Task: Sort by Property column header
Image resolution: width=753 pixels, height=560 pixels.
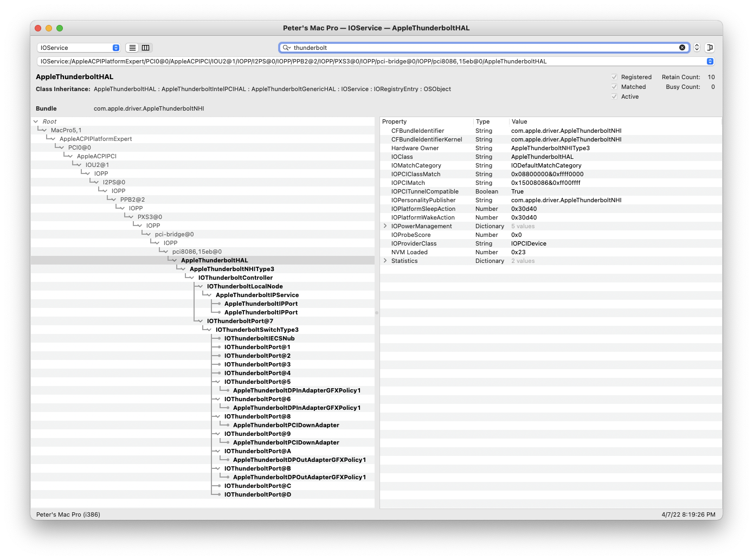Action: coord(426,121)
